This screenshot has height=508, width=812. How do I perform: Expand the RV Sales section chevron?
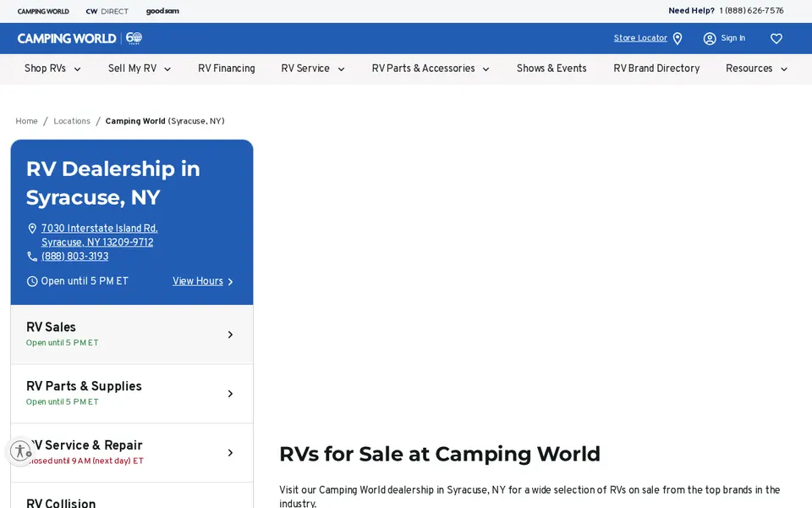230,335
